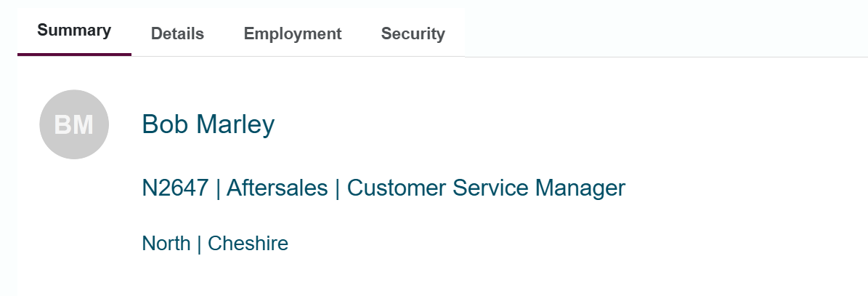Click the Bob Marley name heading
This screenshot has height=296, width=868.
[x=208, y=124]
